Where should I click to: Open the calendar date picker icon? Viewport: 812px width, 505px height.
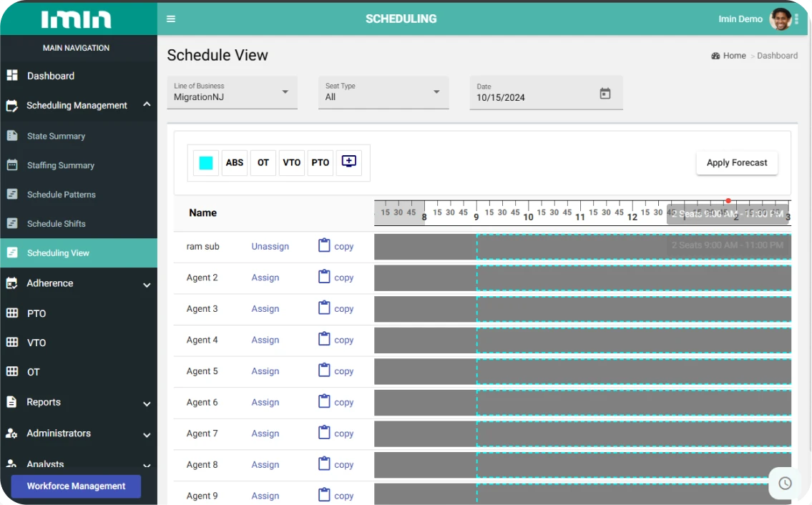point(605,94)
